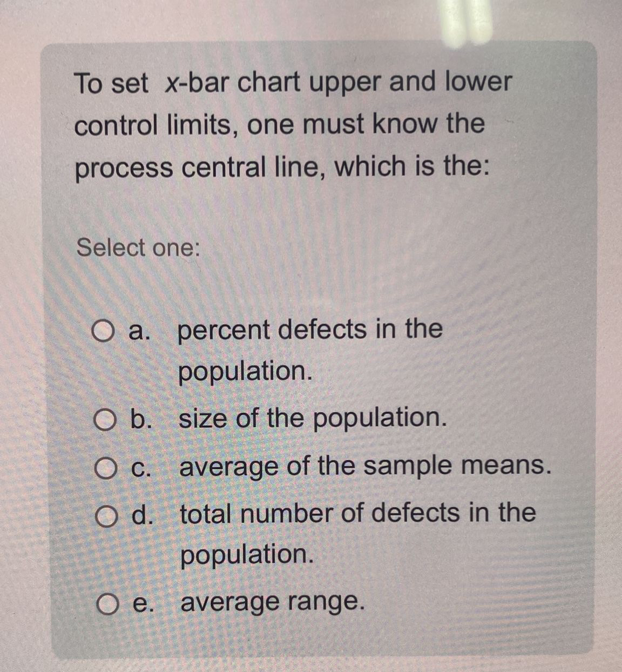
Task: Choose 'average range' as the answer
Action: [x=272, y=602]
